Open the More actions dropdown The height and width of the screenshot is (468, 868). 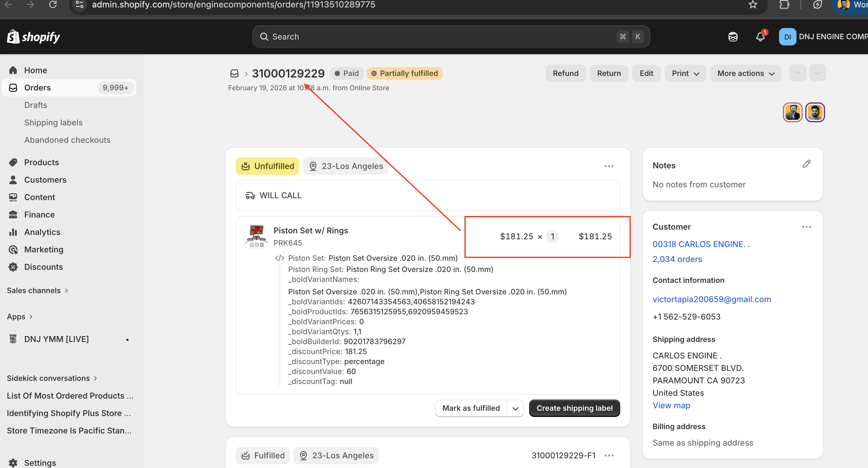coord(745,73)
